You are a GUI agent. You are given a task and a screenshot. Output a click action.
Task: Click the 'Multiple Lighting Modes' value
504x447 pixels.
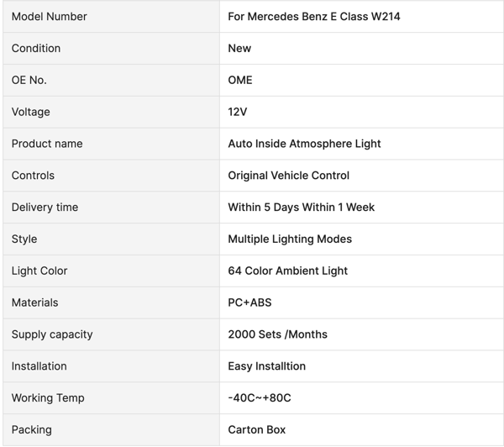tap(290, 239)
